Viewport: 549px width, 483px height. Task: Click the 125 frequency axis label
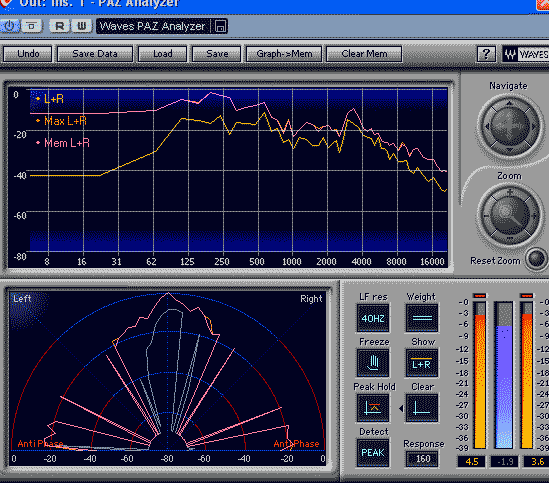(187, 262)
